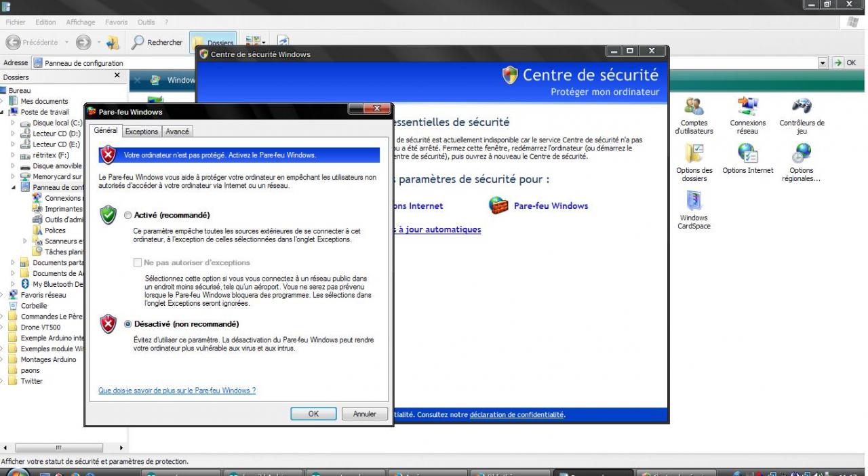The height and width of the screenshot is (476, 868).
Task: Select Disque local (C:) in tree
Action: click(51, 123)
